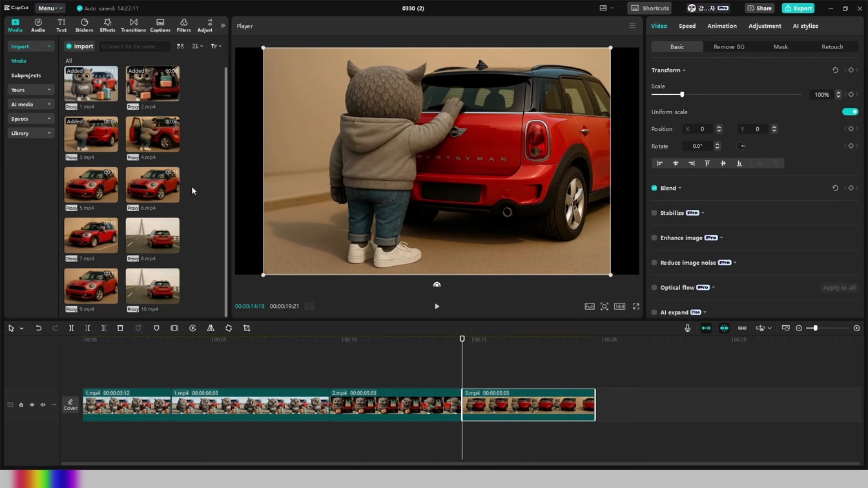Image resolution: width=868 pixels, height=488 pixels.
Task: Open the Effects panel
Action: (x=107, y=25)
